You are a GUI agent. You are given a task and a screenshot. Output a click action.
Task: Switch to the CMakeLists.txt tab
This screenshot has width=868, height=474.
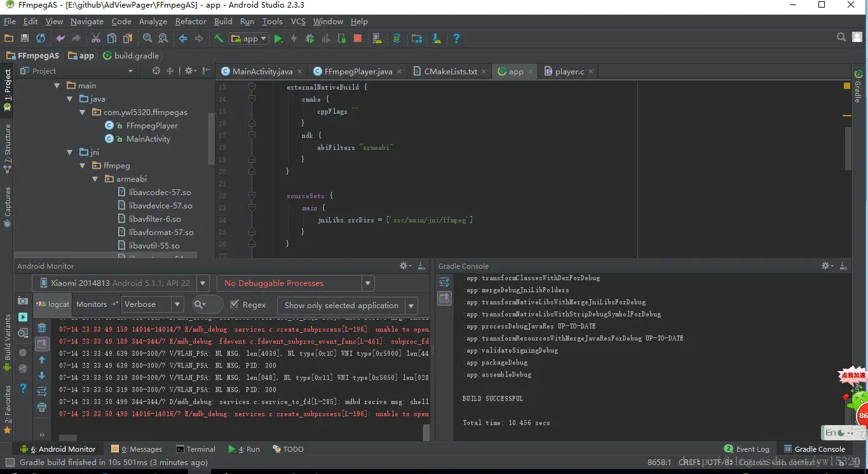coord(450,71)
